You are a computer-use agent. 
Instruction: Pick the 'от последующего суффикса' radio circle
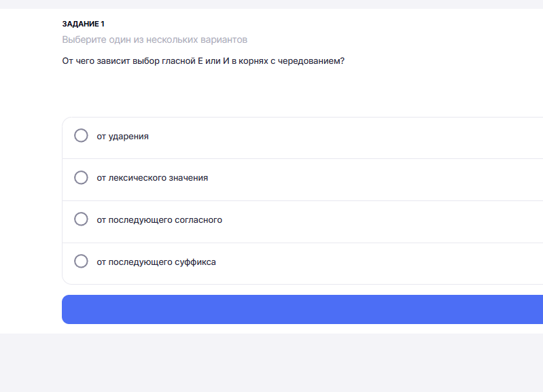(81, 261)
